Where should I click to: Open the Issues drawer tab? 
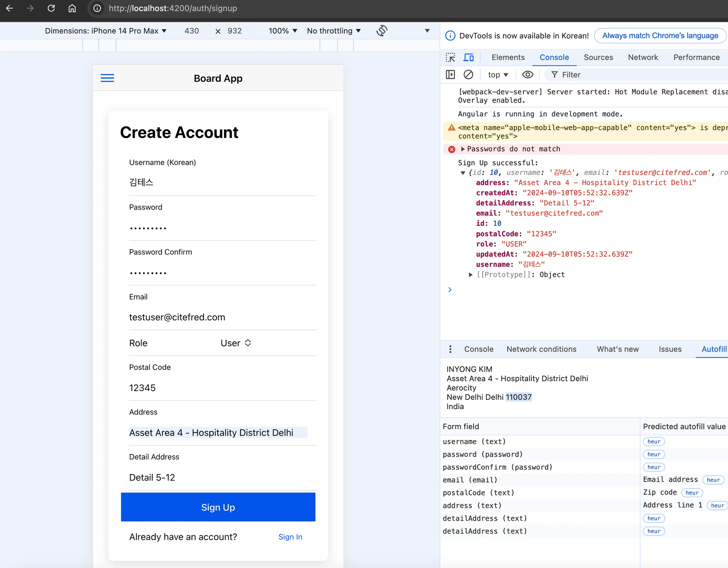tap(670, 349)
